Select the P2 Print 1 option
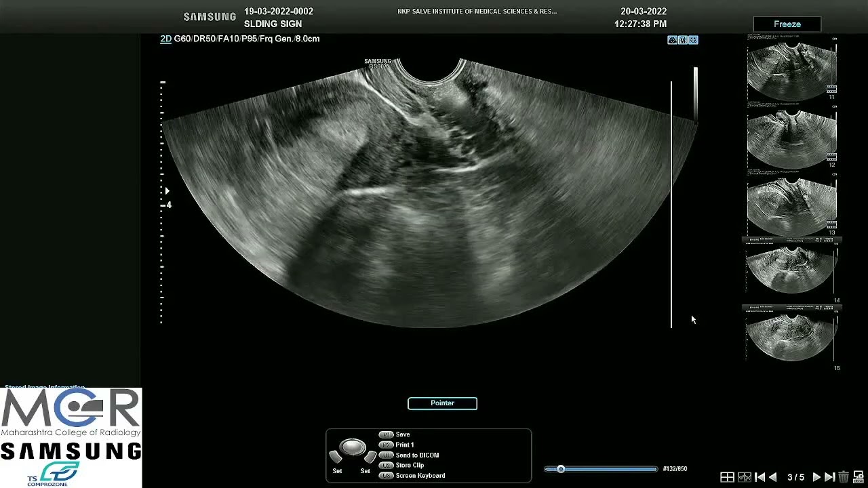 point(397,445)
